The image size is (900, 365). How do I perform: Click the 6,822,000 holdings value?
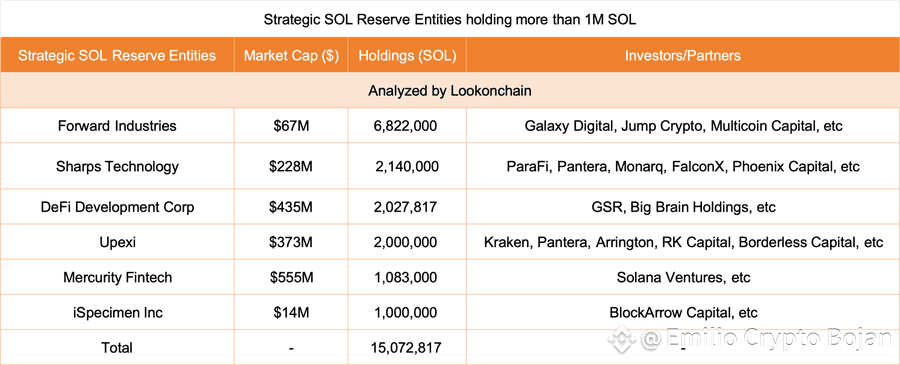(407, 126)
